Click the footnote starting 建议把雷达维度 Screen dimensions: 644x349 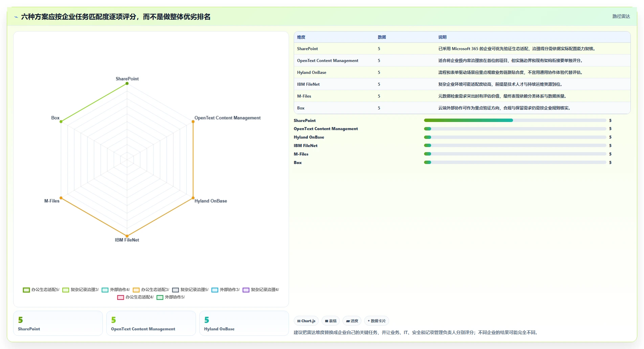[x=416, y=332]
